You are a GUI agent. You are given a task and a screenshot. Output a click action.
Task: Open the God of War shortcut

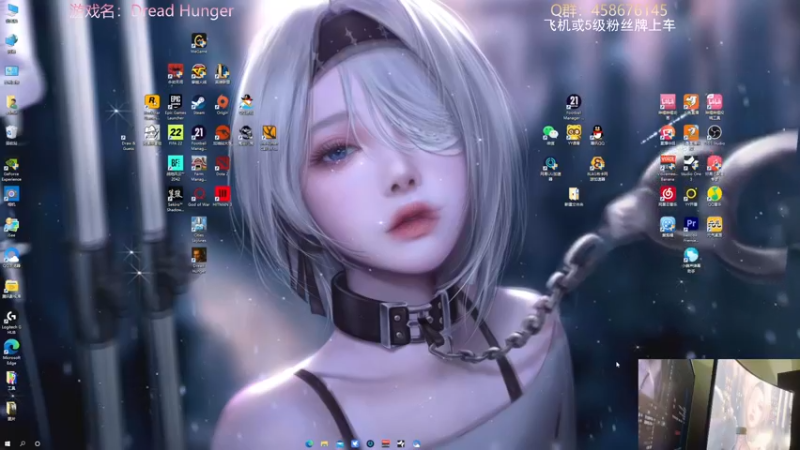[x=198, y=194]
